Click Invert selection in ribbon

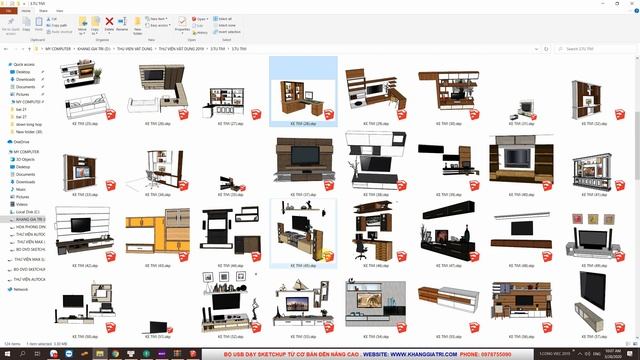click(x=227, y=32)
